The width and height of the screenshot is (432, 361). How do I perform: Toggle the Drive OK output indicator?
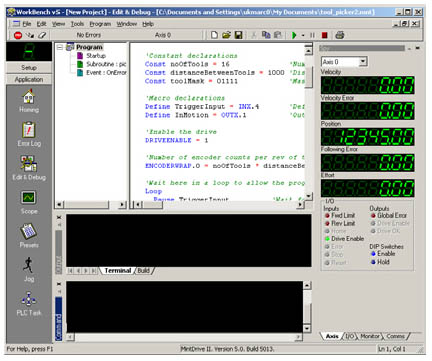373,231
